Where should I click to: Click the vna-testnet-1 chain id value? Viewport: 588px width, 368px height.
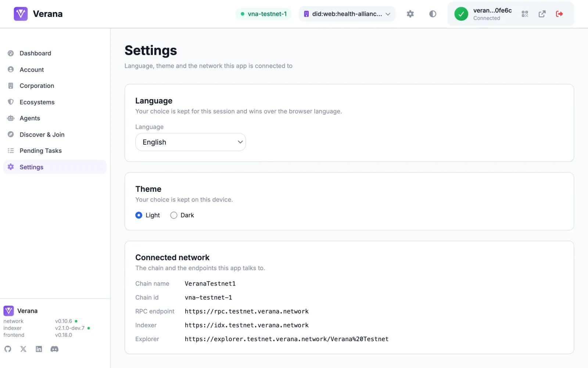click(208, 297)
